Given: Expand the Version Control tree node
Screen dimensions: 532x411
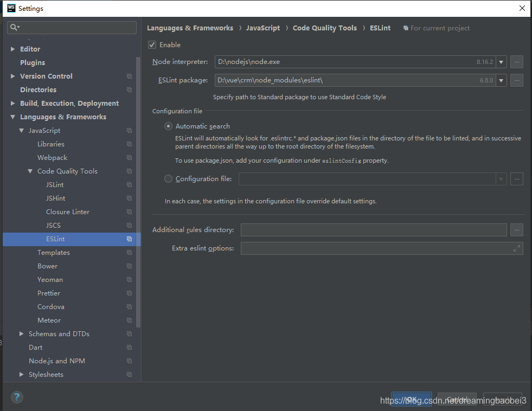Looking at the screenshot, I should pyautogui.click(x=12, y=76).
